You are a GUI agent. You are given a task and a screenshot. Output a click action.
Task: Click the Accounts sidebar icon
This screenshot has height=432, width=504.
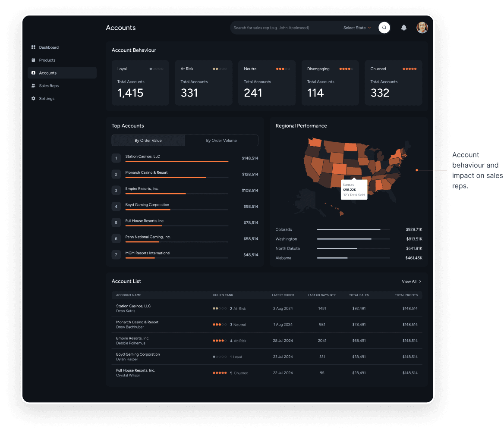tap(34, 73)
